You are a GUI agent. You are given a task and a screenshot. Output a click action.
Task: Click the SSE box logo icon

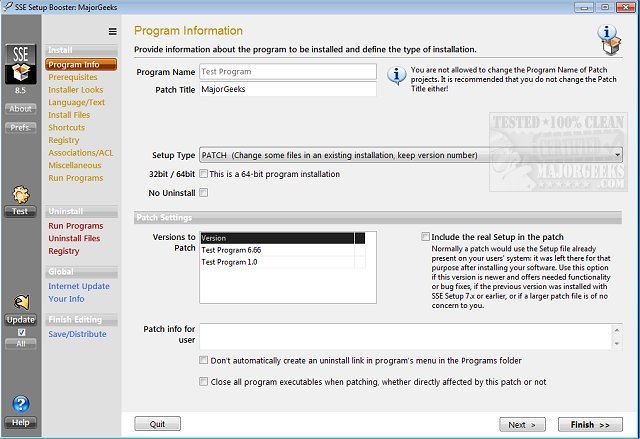tap(21, 64)
